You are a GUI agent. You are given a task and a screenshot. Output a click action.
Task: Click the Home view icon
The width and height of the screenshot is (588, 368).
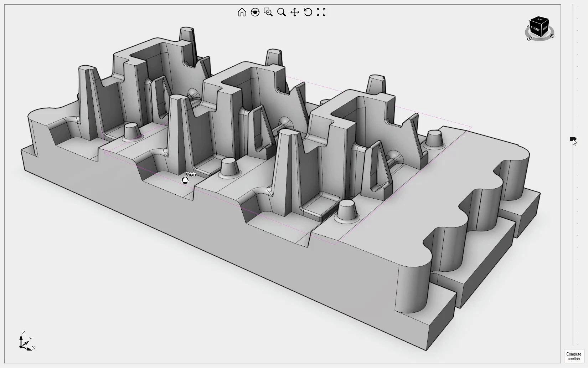242,12
